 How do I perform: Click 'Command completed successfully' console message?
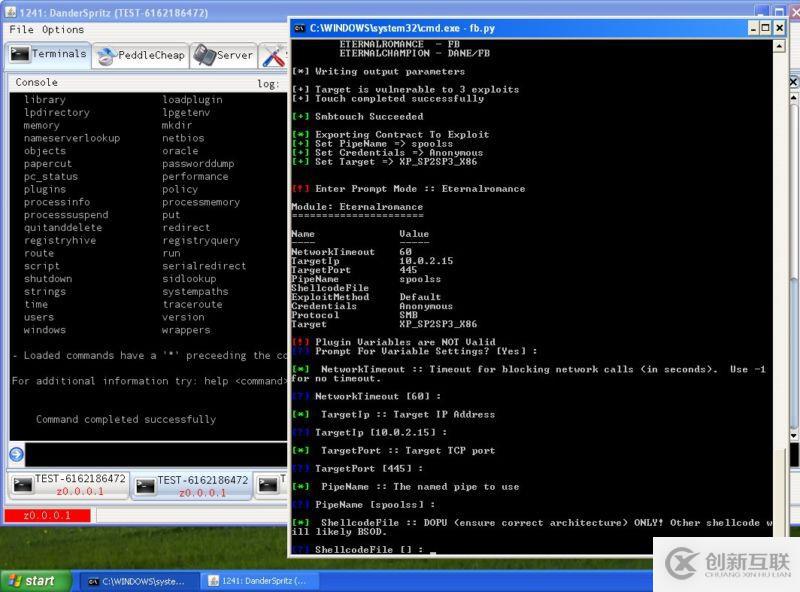tap(126, 420)
